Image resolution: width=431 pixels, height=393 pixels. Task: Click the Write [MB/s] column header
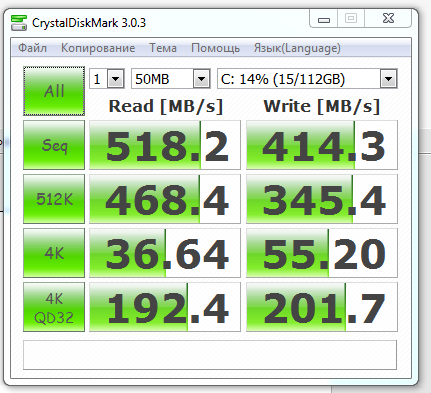(322, 107)
